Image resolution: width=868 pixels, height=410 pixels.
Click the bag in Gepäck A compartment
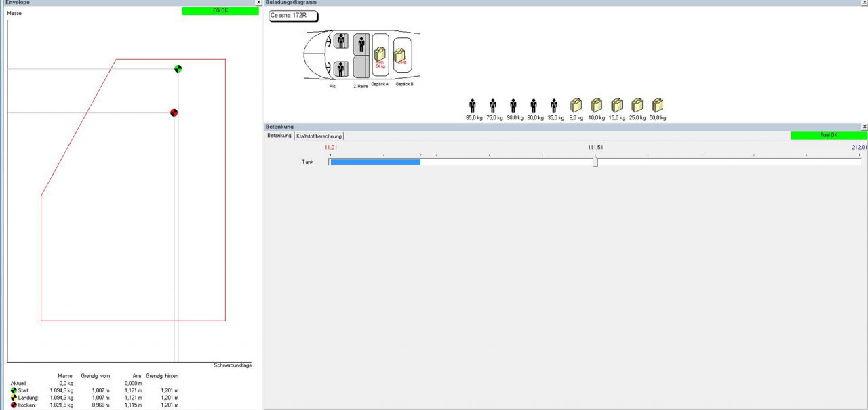tap(380, 54)
